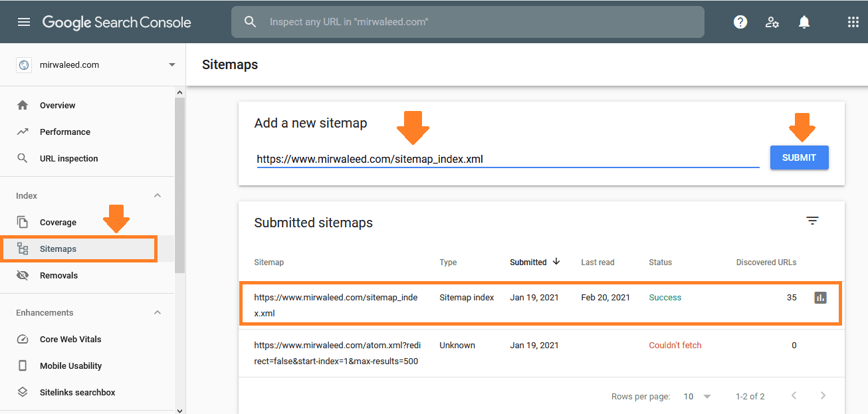Click the Unknown type cell
The height and width of the screenshot is (414, 868).
457,345
